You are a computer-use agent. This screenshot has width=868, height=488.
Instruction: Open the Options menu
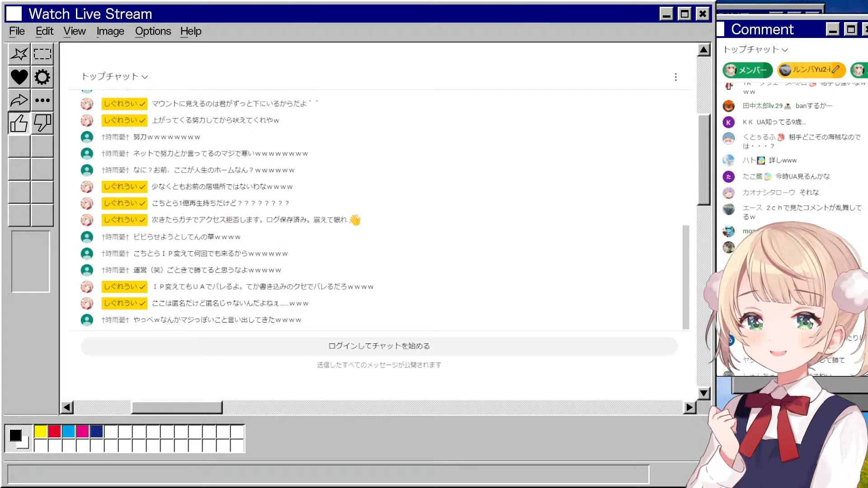(153, 31)
